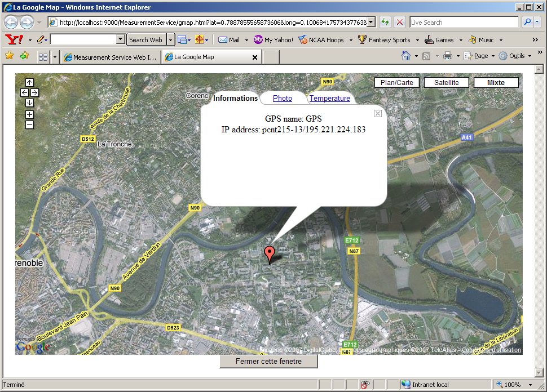
Task: Close the info bubble with its X
Action: click(377, 114)
